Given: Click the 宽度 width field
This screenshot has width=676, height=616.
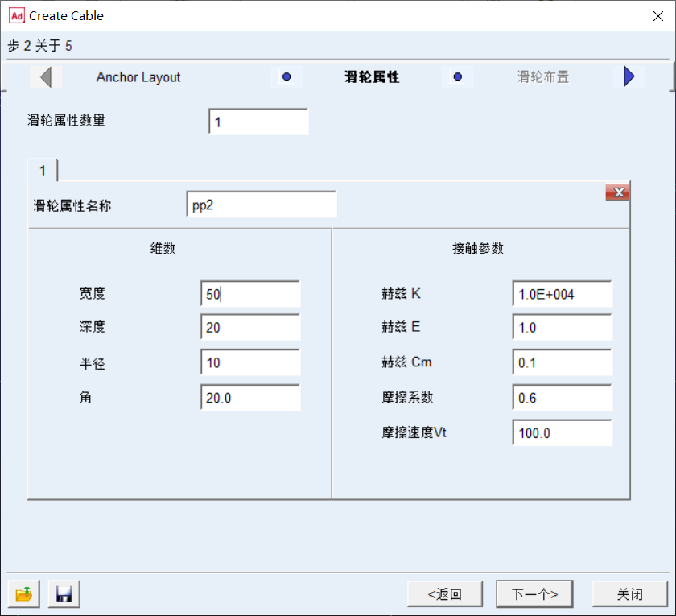Looking at the screenshot, I should click(250, 294).
